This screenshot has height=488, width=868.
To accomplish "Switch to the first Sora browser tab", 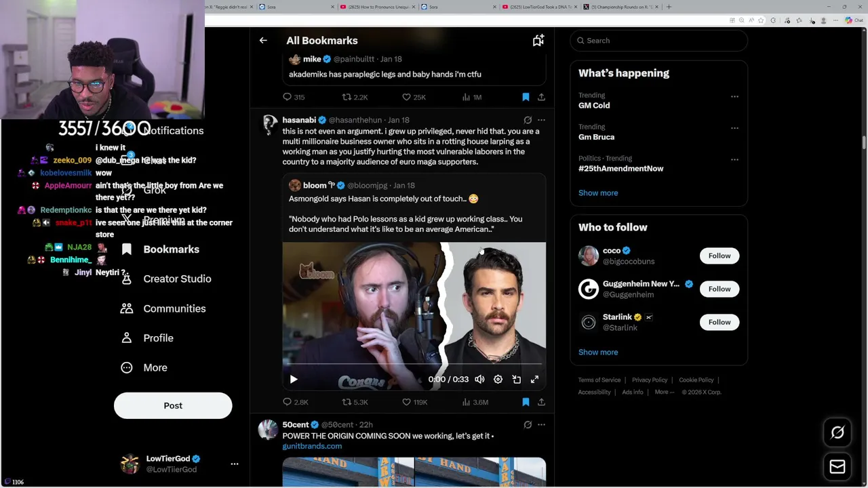I will point(296,7).
